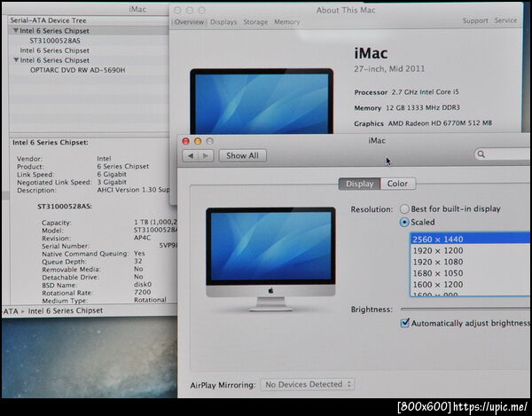This screenshot has height=416, width=532.
Task: Click the Revision 'AP4C' value
Action: (142, 238)
